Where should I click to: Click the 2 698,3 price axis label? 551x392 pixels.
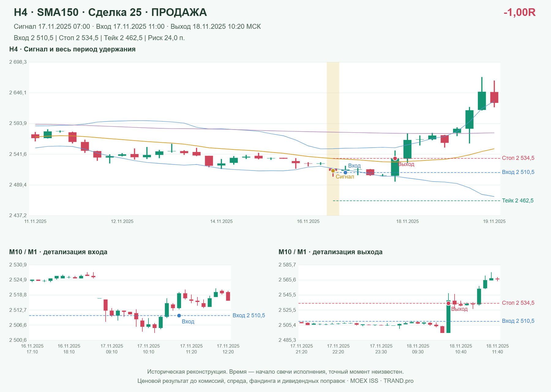(18, 62)
